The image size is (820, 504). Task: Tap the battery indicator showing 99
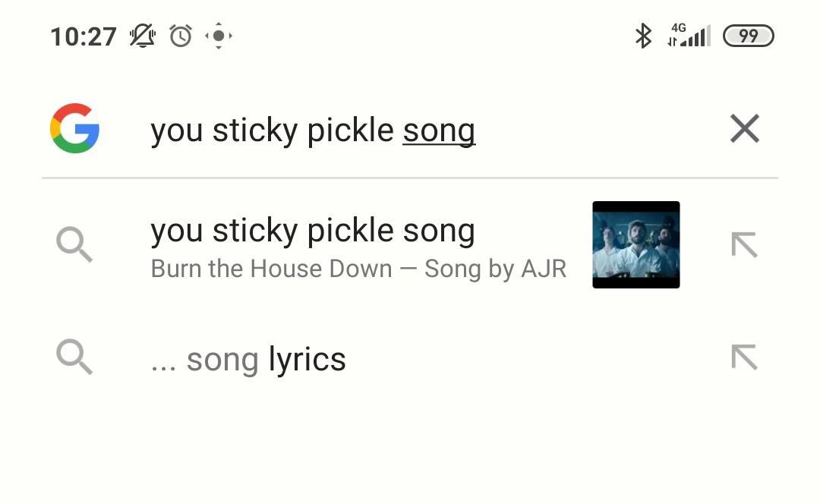pyautogui.click(x=748, y=36)
